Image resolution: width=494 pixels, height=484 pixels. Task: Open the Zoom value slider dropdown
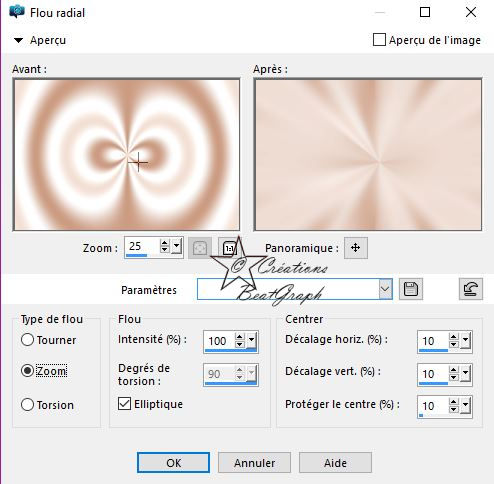[177, 247]
